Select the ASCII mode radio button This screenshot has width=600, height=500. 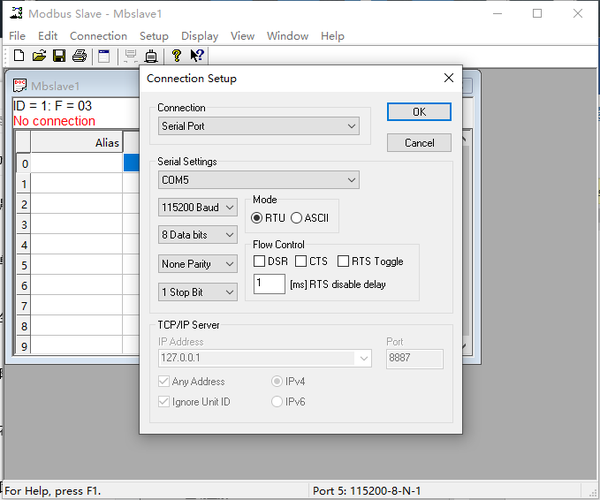coord(296,218)
